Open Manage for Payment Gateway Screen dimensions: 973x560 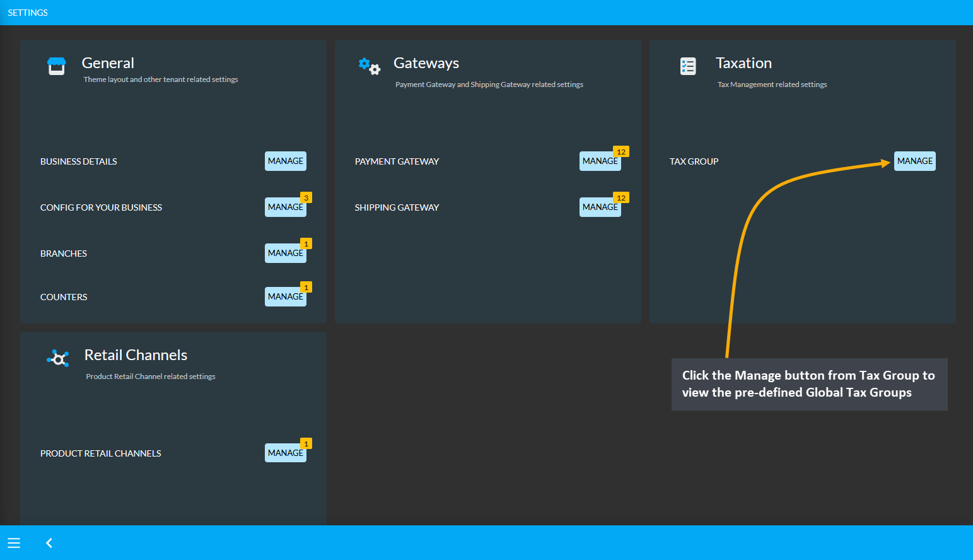click(x=600, y=161)
